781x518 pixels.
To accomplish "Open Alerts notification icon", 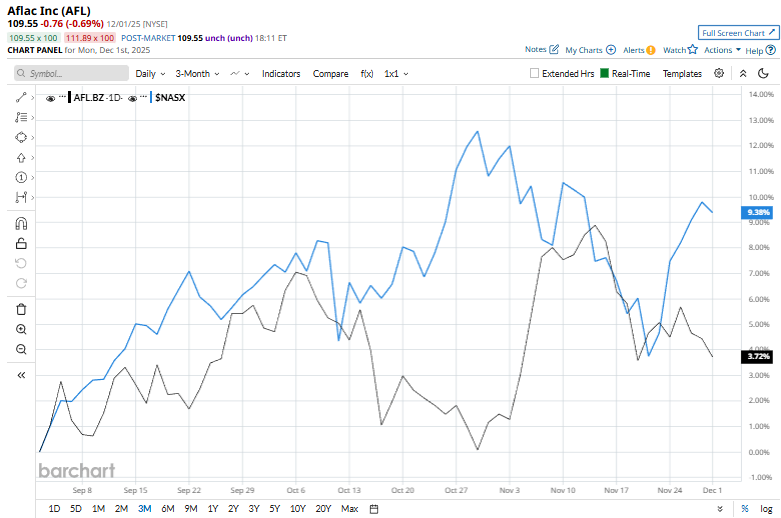I will 651,50.
